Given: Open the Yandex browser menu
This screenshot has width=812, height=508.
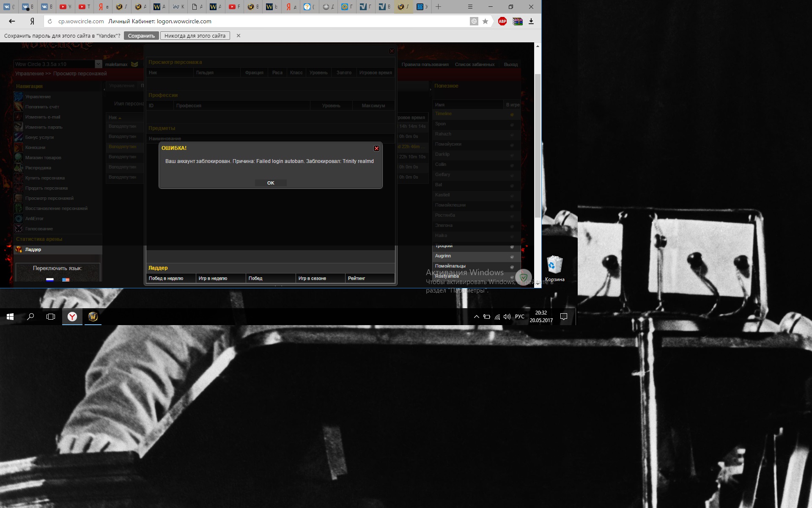Looking at the screenshot, I should pyautogui.click(x=470, y=6).
